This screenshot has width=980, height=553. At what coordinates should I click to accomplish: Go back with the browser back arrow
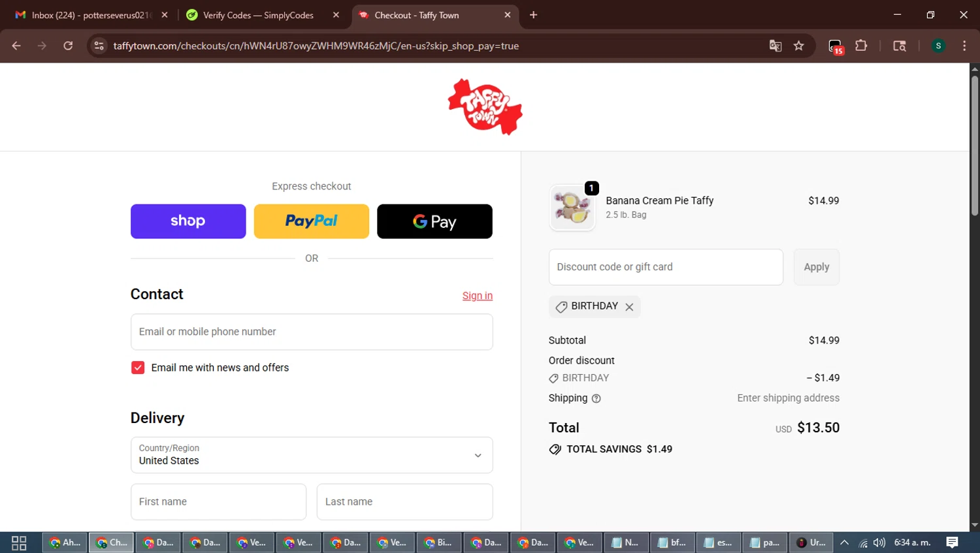coord(16,46)
